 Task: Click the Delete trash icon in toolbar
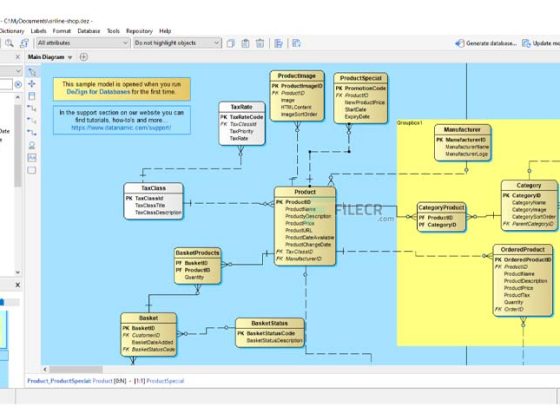click(x=260, y=43)
